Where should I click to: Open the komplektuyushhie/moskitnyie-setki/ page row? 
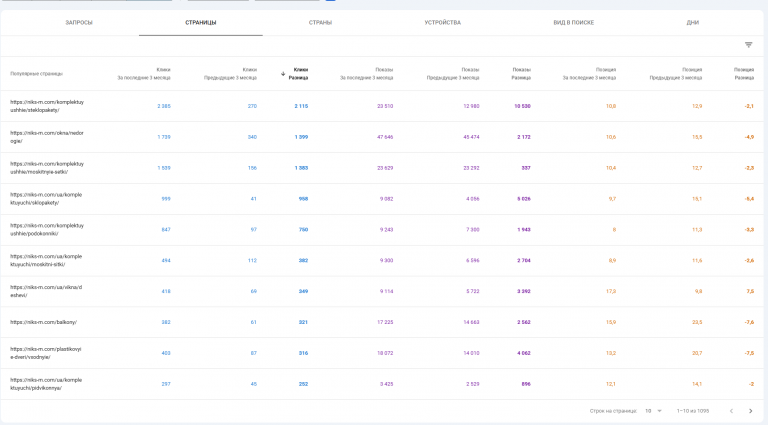pos(382,168)
